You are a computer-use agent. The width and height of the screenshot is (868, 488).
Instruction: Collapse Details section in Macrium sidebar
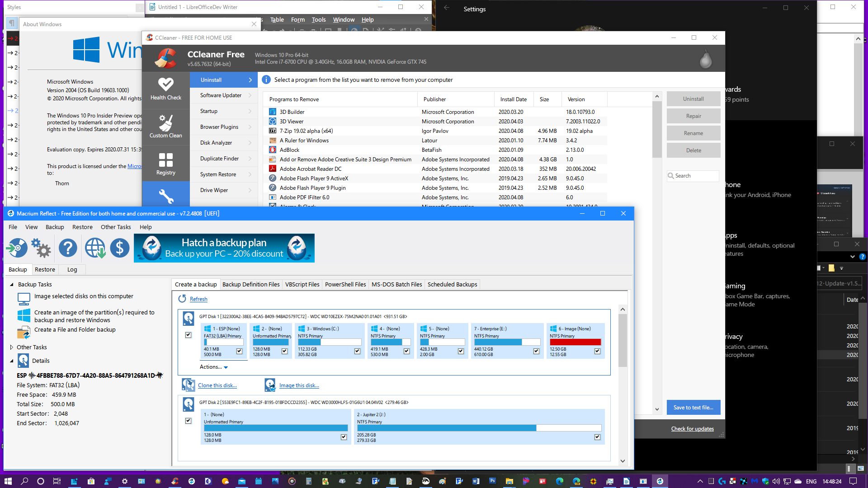[x=12, y=361]
